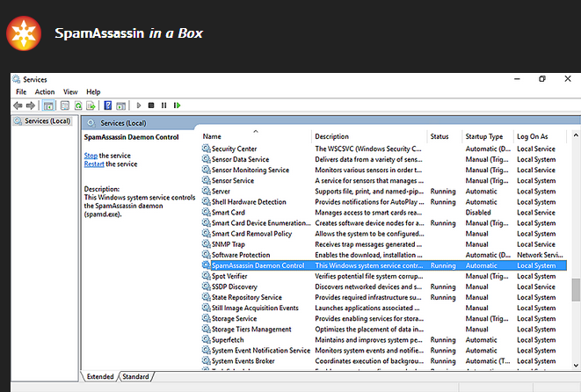Click the Restart the service link
The image size is (581, 392).
pos(94,164)
